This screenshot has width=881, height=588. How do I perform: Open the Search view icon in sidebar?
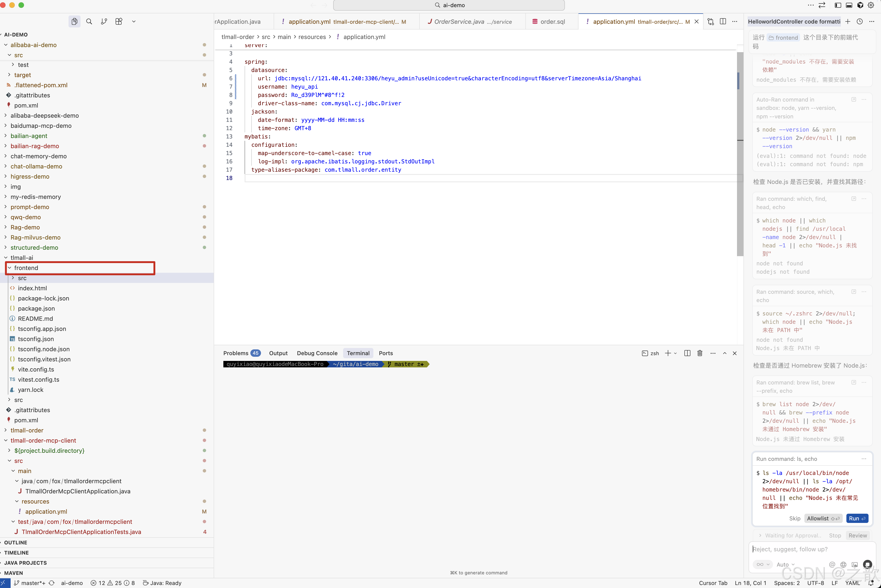(89, 21)
